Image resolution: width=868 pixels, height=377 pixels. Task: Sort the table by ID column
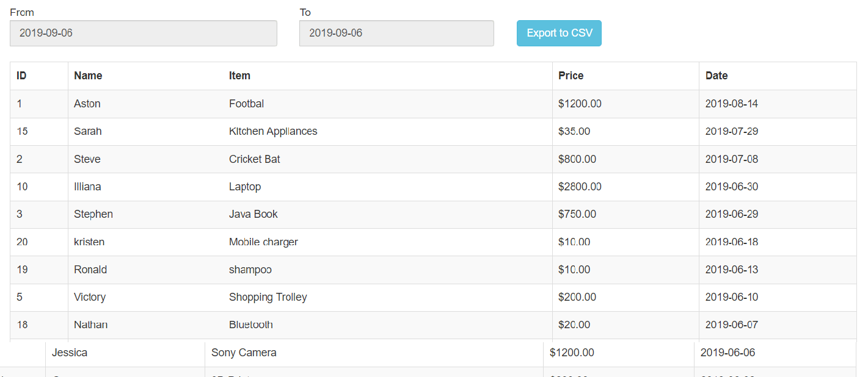21,75
